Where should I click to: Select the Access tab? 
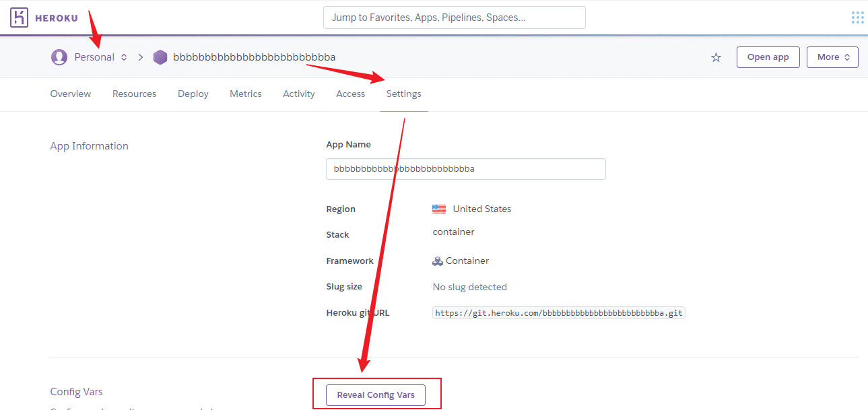pos(350,94)
